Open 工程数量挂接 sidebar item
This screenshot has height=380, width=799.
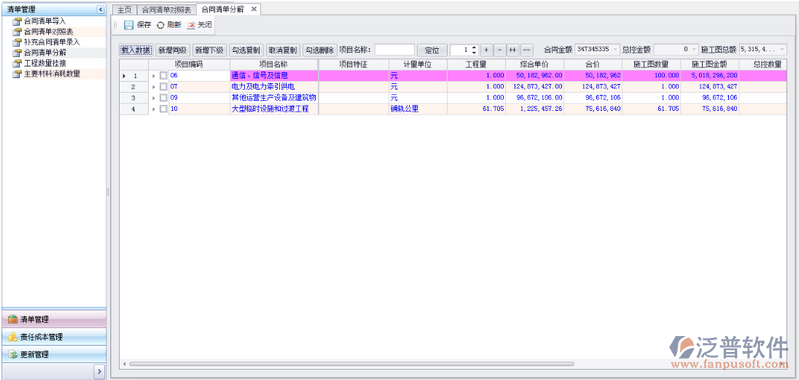click(45, 63)
